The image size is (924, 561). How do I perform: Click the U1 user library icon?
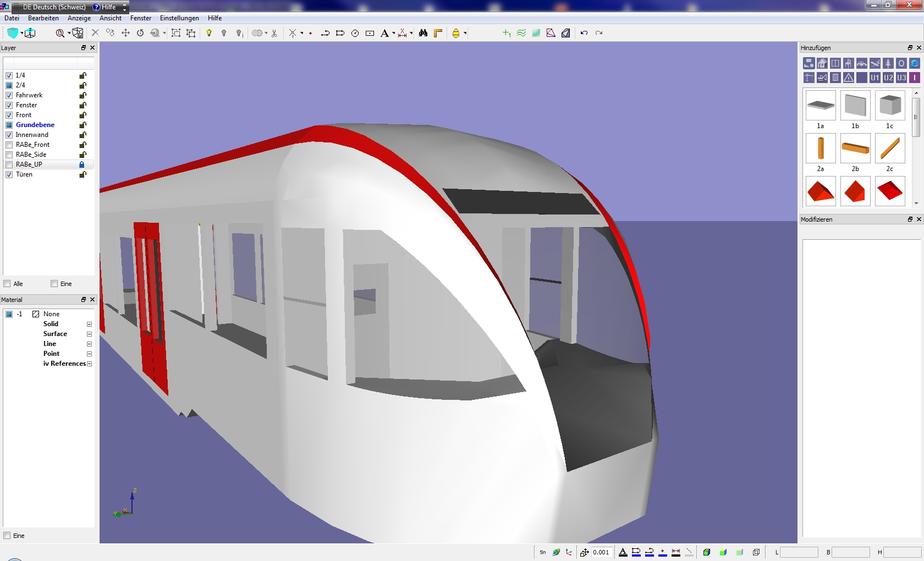point(875,78)
